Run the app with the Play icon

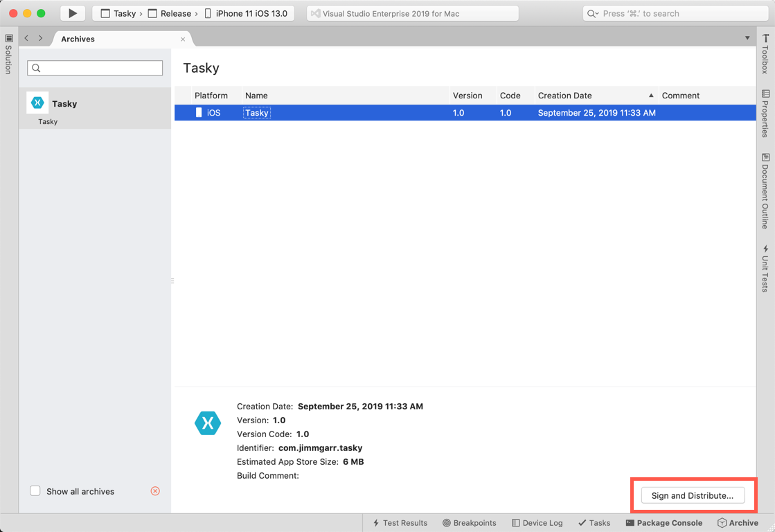tap(72, 12)
